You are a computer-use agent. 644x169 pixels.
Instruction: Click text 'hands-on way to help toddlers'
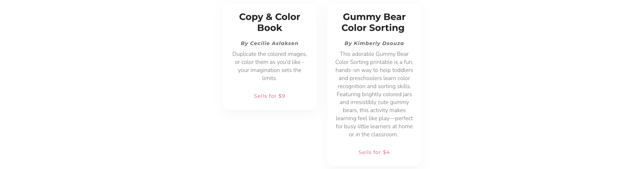pyautogui.click(x=374, y=70)
